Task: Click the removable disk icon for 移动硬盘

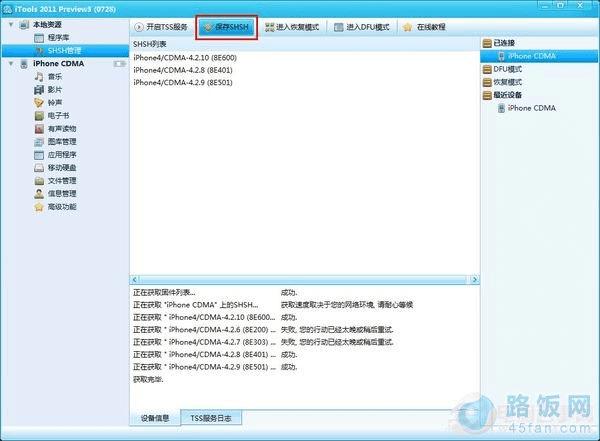Action: point(39,168)
